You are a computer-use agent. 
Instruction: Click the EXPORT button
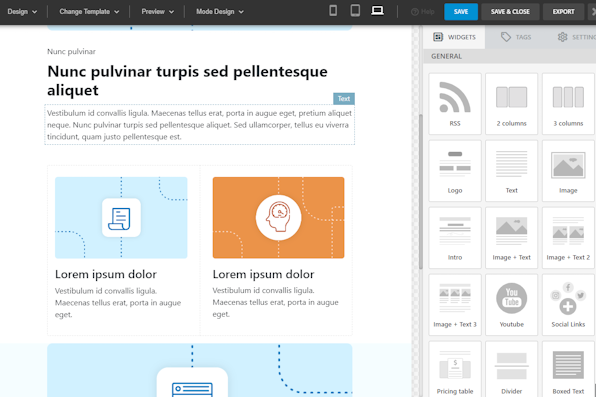pyautogui.click(x=563, y=12)
